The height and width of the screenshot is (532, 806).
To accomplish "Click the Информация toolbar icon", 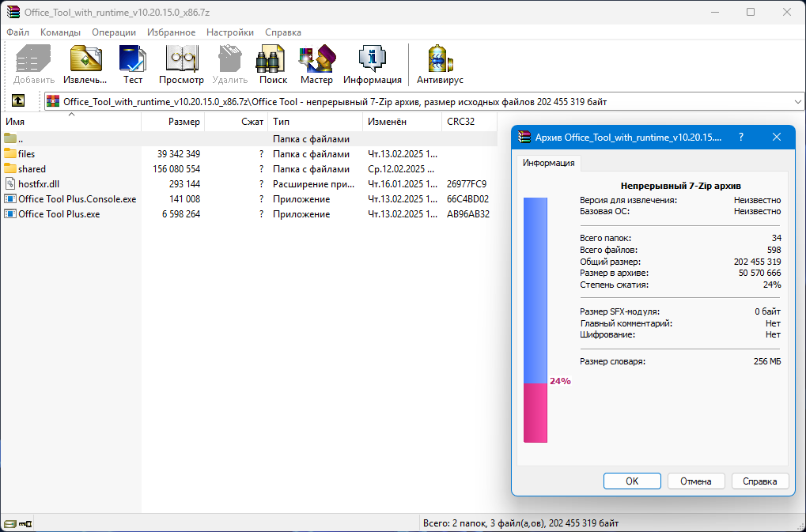I will [373, 64].
